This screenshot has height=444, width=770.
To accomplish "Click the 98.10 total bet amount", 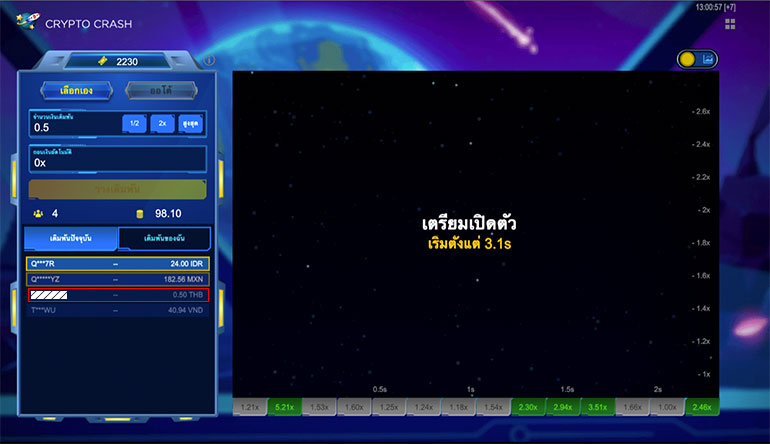I will coord(168,214).
